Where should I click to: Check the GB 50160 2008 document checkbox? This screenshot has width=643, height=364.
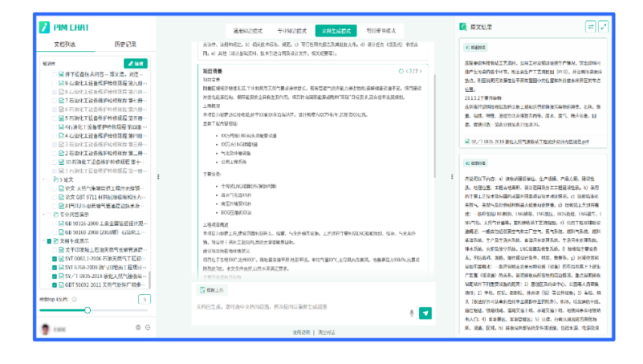(54, 232)
